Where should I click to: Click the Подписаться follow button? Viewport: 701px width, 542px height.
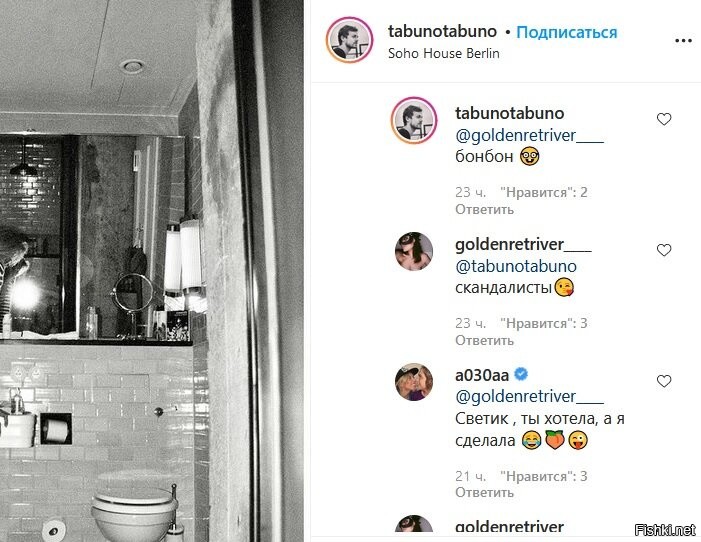566,32
